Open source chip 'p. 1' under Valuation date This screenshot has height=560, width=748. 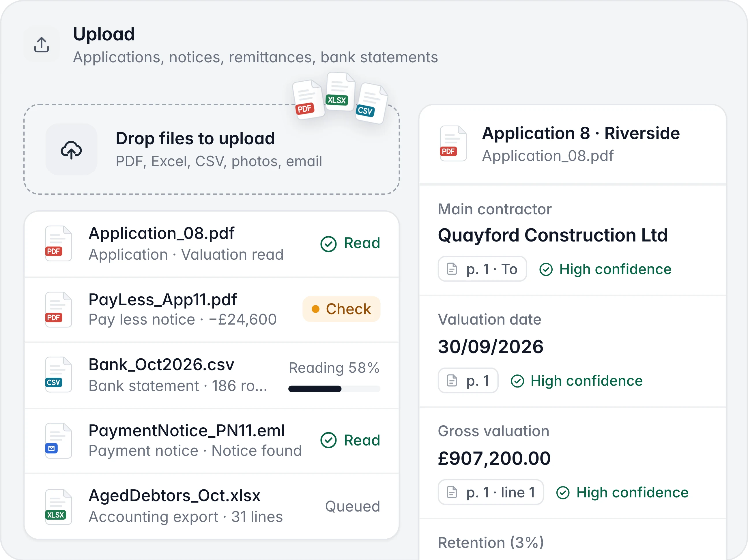tap(468, 381)
